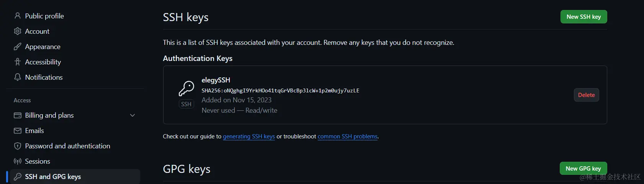
Task: Click the Public profile person icon
Action: [x=18, y=16]
